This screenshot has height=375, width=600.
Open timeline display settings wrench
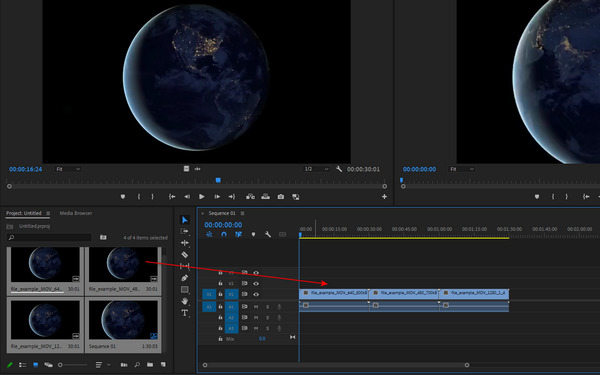[268, 234]
